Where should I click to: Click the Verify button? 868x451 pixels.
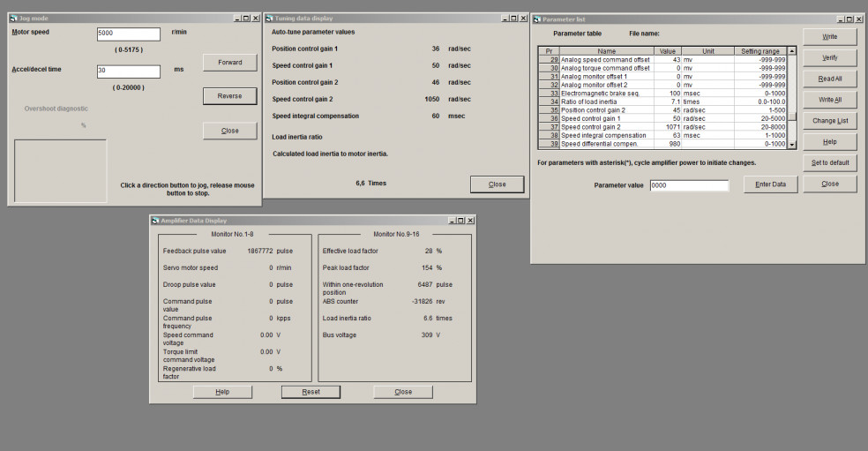pos(830,58)
